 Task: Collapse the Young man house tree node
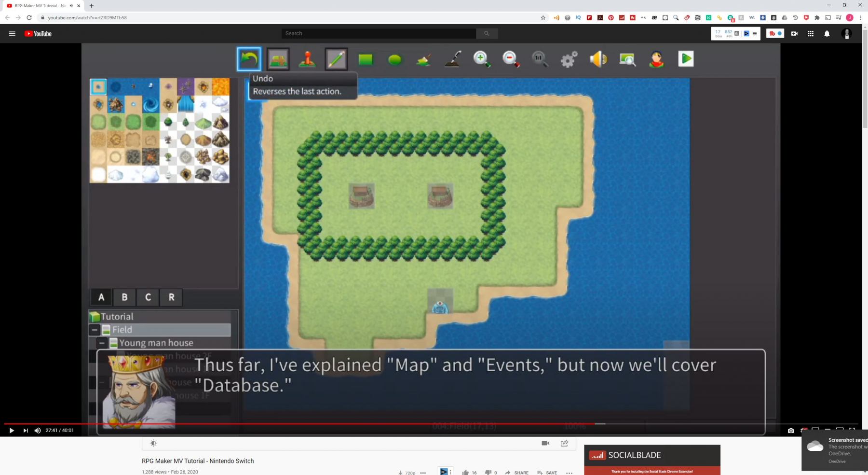(102, 343)
